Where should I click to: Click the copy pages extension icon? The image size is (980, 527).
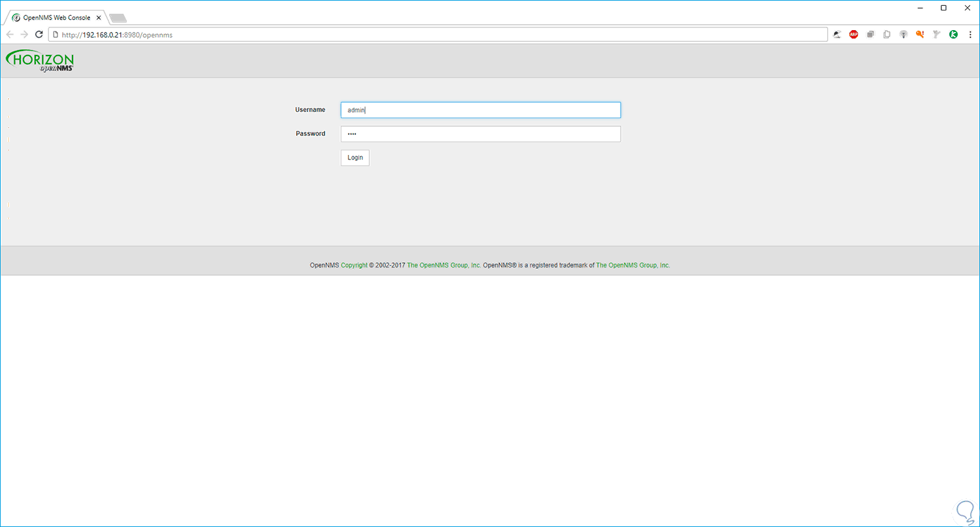[x=887, y=35]
